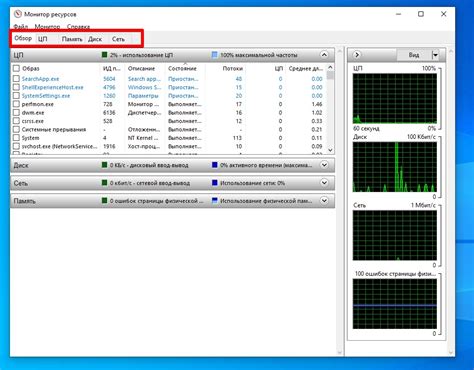
Task: Select all processes via Образ header checkbox
Action: (16, 68)
